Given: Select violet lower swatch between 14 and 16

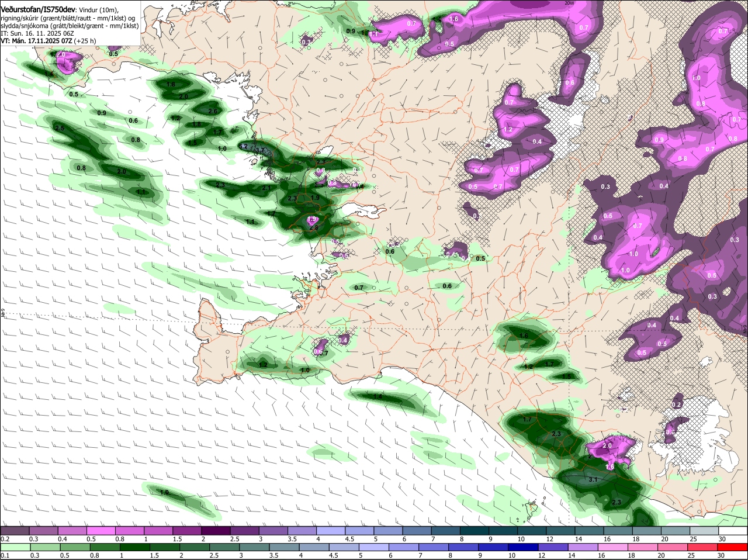Looking at the screenshot, I should 583,547.
